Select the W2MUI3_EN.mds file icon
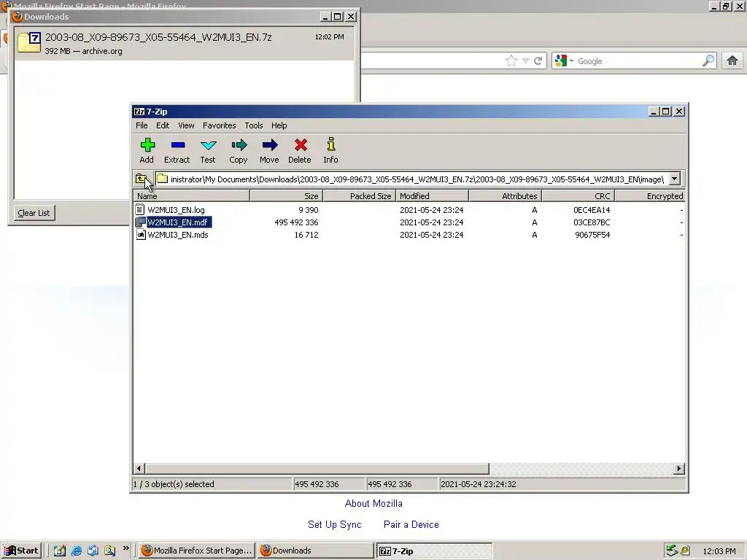The width and height of the screenshot is (747, 560). pos(140,234)
